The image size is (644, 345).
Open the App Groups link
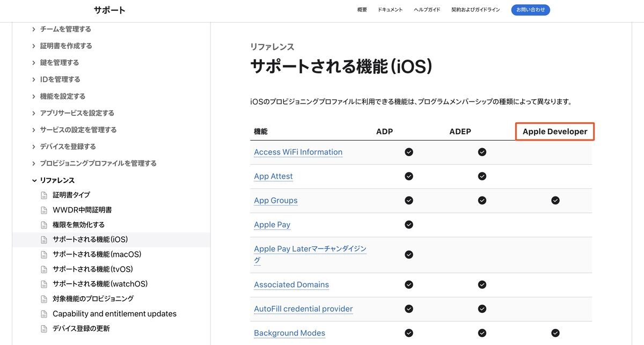coord(275,200)
